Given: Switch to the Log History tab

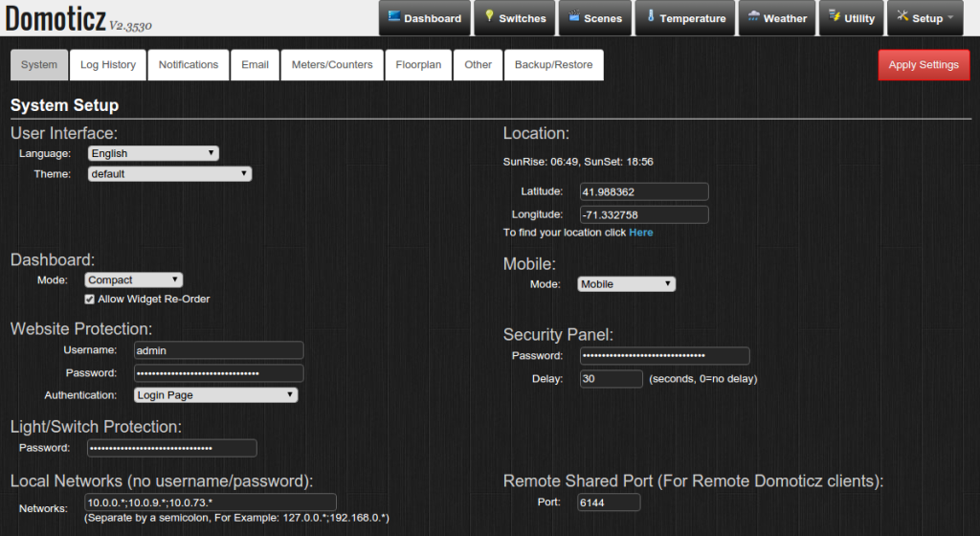Looking at the screenshot, I should 108,65.
